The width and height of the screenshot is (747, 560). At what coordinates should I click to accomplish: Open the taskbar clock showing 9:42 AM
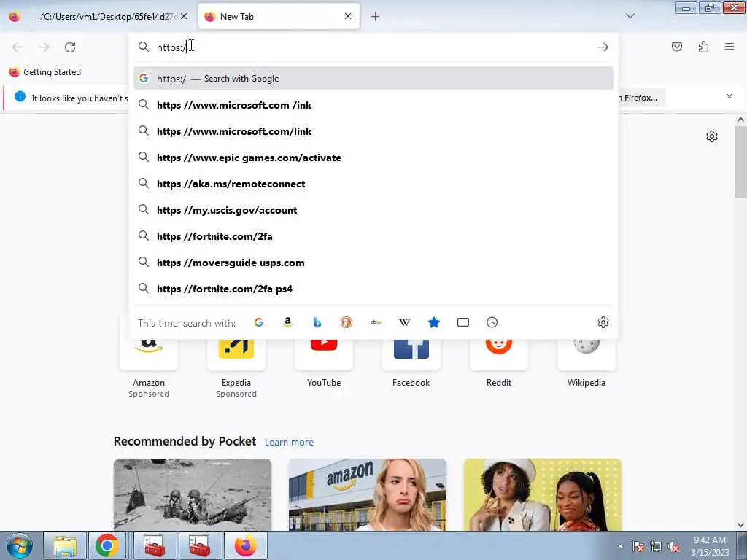pos(710,546)
